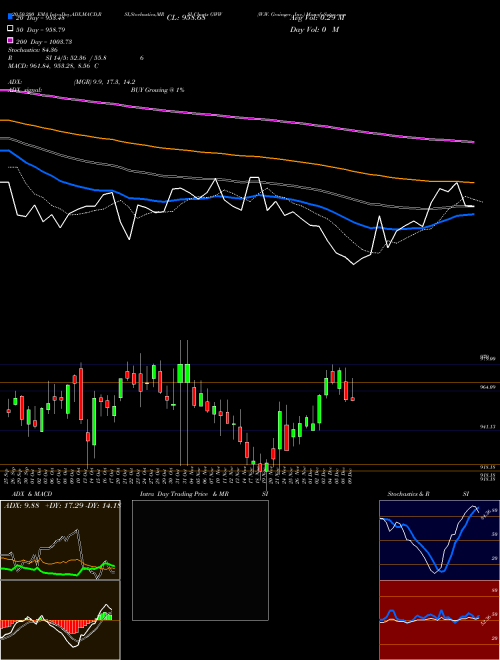500x660 pixels.
Task: Click the 964.09 price axis label
Action: tap(488, 387)
